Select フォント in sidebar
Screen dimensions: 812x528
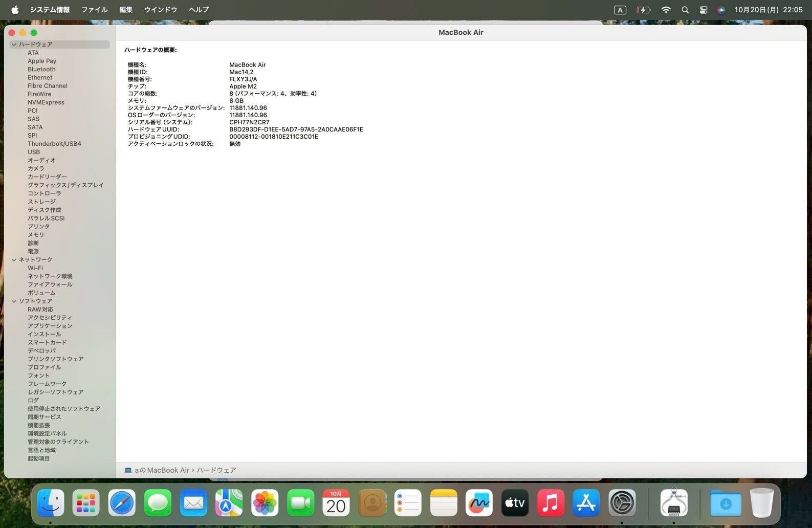tap(39, 376)
